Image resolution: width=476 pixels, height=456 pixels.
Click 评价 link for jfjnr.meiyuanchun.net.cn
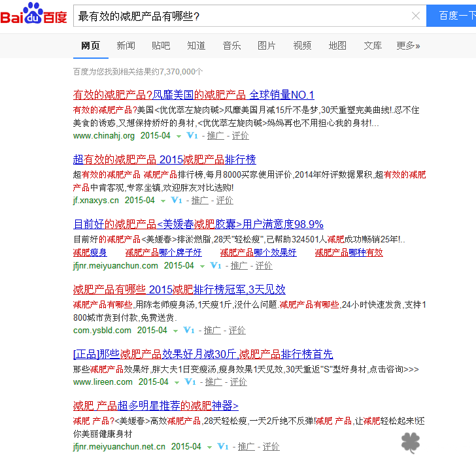pos(271,446)
